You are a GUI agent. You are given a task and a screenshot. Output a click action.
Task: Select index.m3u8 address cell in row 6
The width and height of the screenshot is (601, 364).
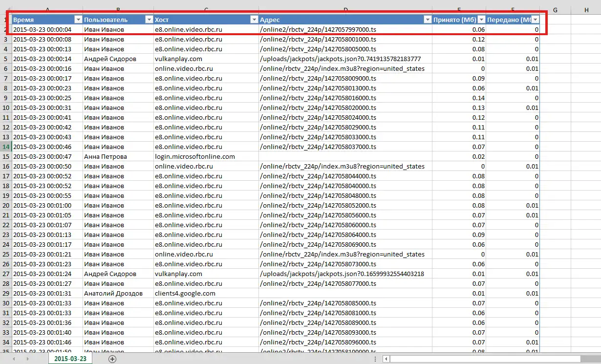pyautogui.click(x=345, y=68)
